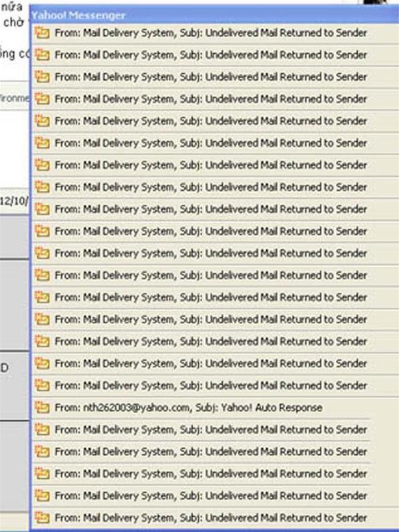The height and width of the screenshot is (532, 399).
Task: Open the topmost Undelivered Mail notification under the title bar
Action: coord(215,33)
